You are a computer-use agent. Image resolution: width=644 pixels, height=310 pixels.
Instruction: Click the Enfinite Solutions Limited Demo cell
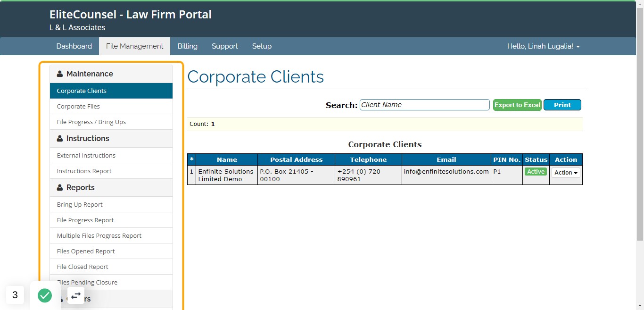point(227,175)
